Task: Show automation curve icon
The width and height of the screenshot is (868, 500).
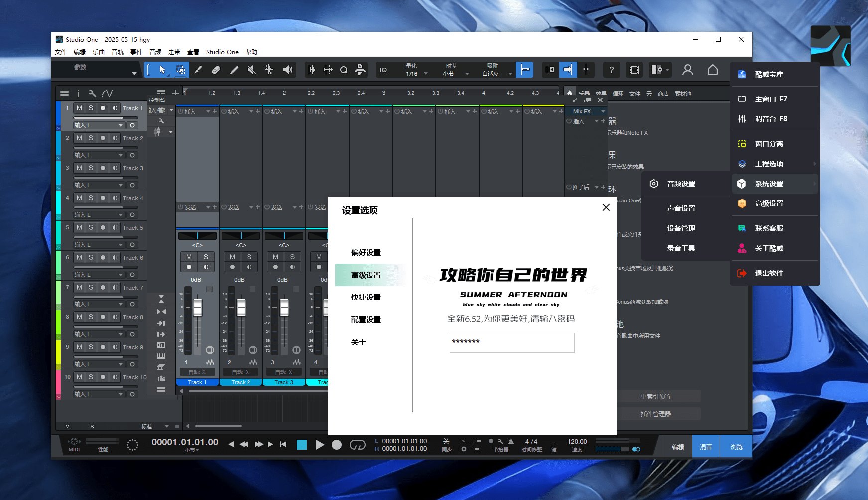Action: [x=107, y=93]
